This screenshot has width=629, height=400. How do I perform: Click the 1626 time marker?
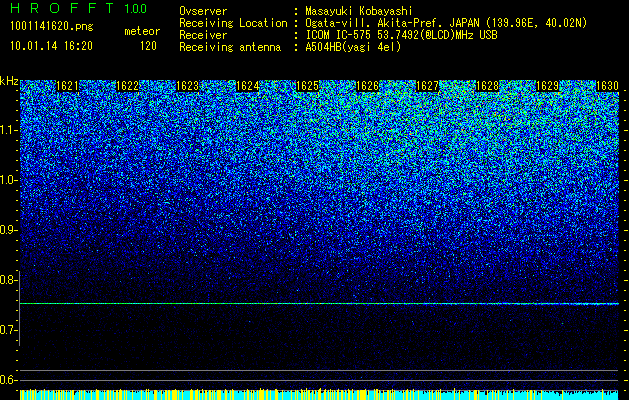coord(367,86)
